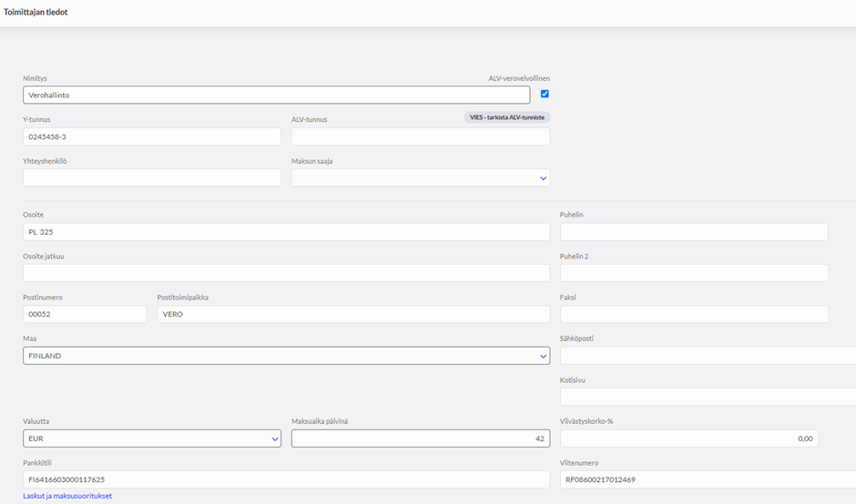Open the Maa country dropdown
This screenshot has width=856, height=504.
click(286, 356)
